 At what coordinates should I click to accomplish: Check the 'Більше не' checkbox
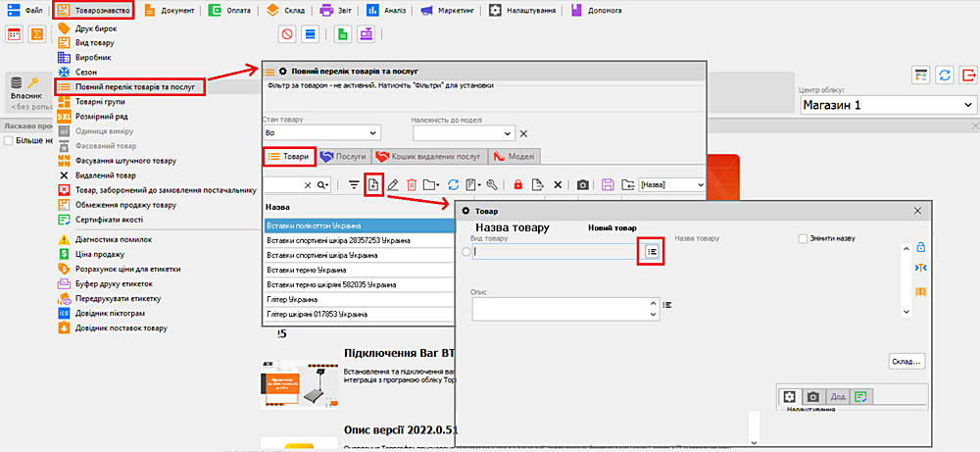pyautogui.click(x=9, y=141)
